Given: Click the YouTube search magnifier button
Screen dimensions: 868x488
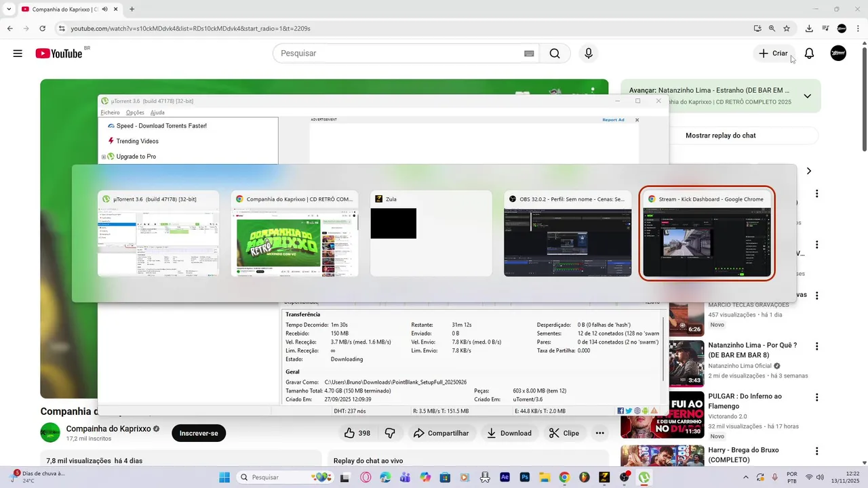Looking at the screenshot, I should point(555,54).
